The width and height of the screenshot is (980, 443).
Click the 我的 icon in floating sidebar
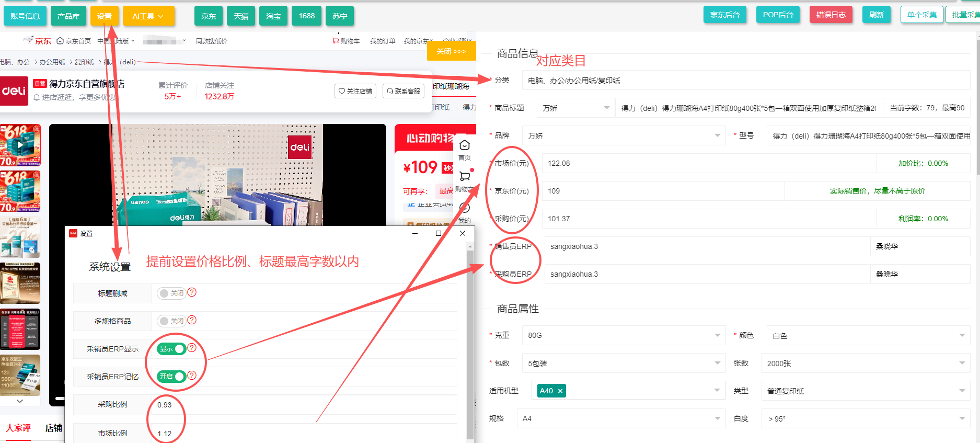(x=465, y=208)
